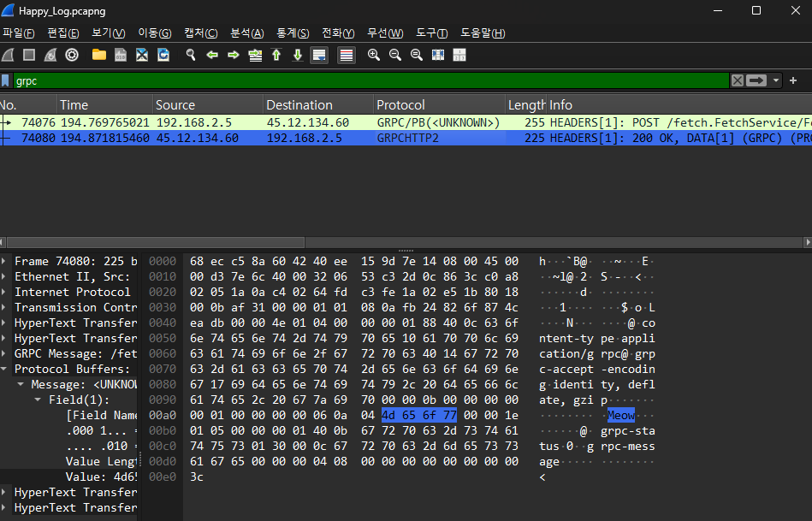Go forward to next packet

pyautogui.click(x=234, y=55)
